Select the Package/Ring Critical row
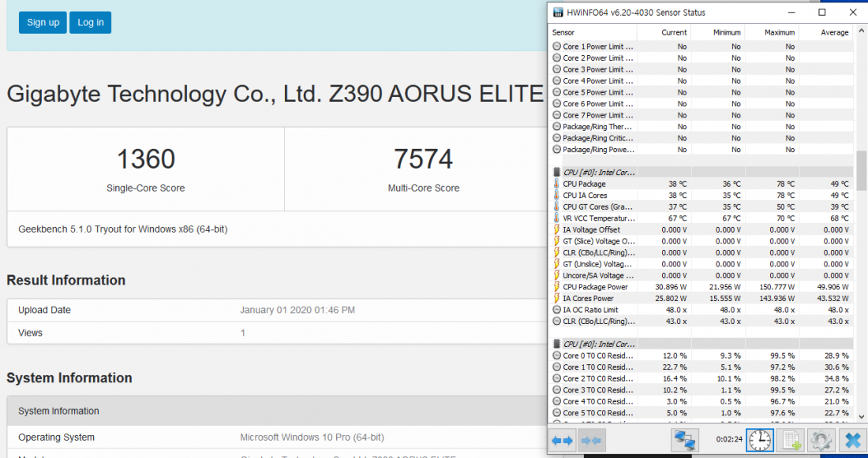The width and height of the screenshot is (868, 458). [x=701, y=138]
